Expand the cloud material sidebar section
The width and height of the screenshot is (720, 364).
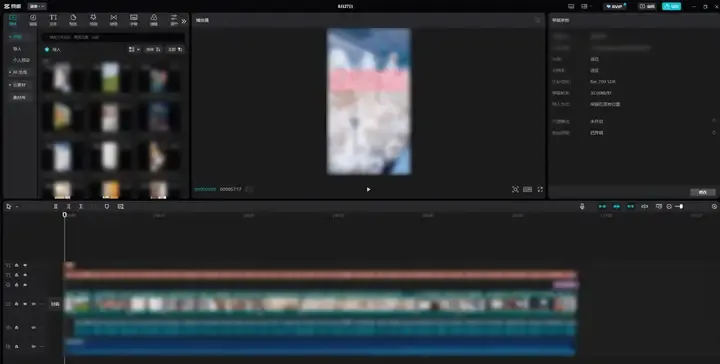click(19, 85)
